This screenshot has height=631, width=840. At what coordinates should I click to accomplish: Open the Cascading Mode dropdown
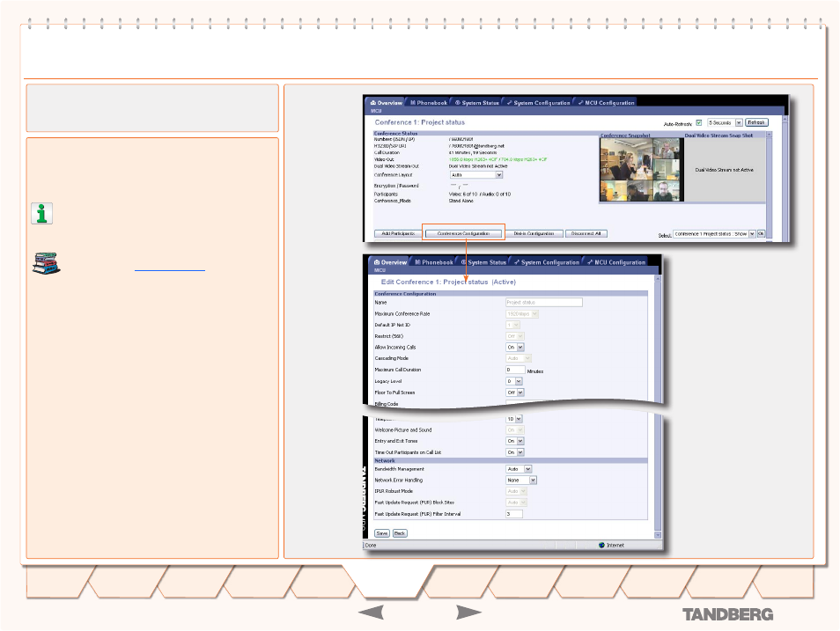point(519,358)
